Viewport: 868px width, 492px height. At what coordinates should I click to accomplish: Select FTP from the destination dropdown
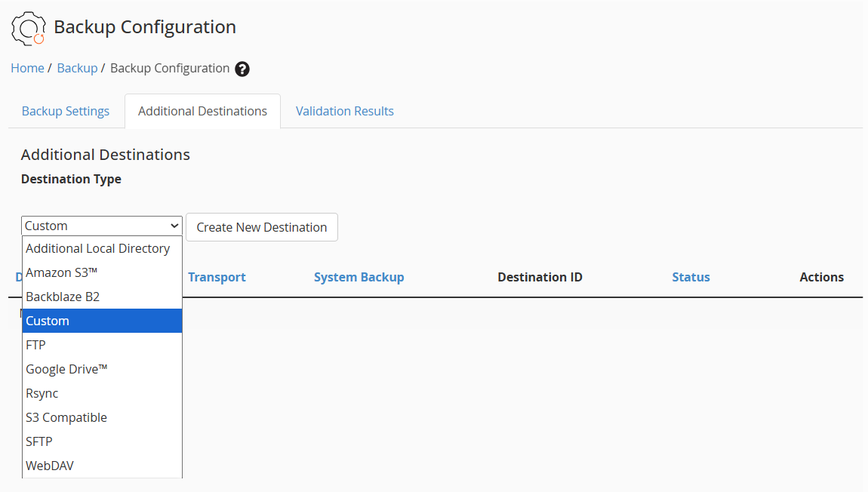(35, 345)
